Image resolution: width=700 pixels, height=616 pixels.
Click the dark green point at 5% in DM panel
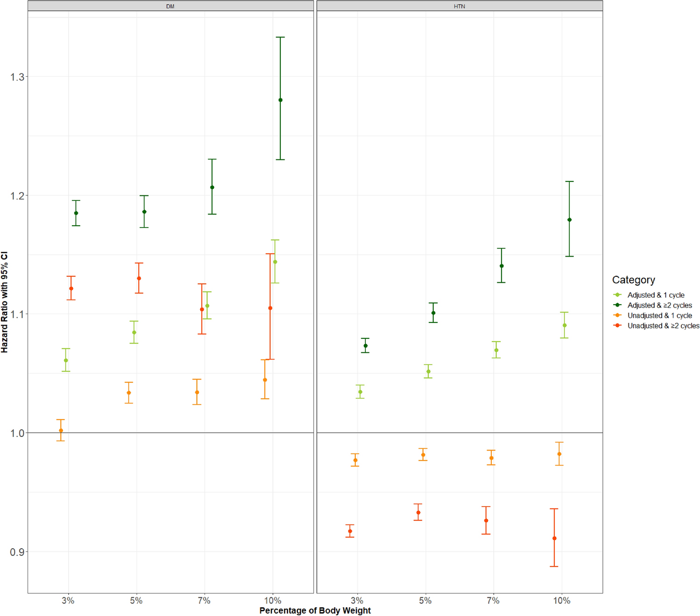(144, 212)
